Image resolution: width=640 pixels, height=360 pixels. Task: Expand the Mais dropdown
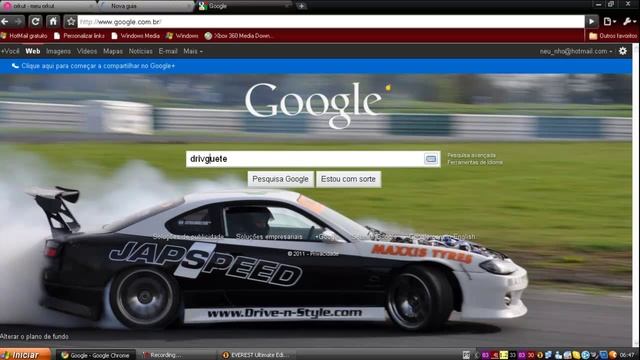(193, 51)
